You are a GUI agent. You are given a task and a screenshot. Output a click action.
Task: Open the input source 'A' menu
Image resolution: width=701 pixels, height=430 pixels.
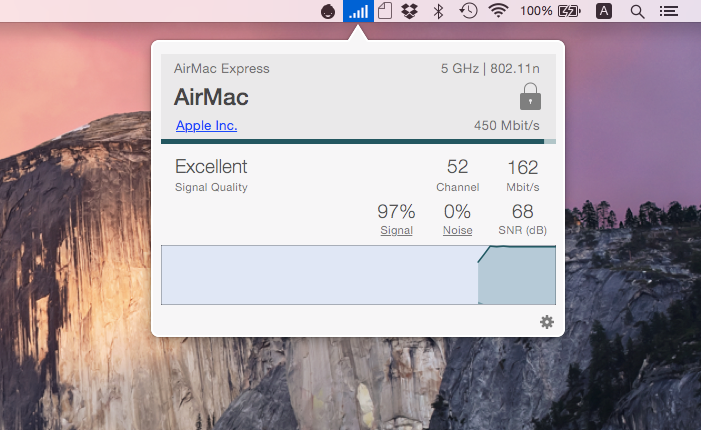(604, 11)
